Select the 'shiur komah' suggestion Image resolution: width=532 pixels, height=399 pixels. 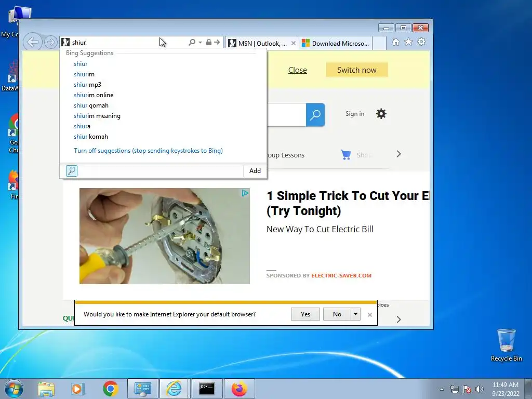91,137
